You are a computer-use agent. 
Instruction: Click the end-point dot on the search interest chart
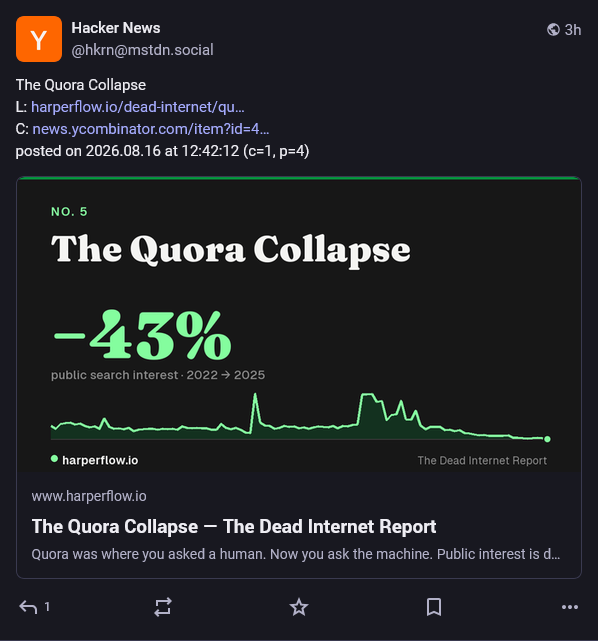click(547, 439)
